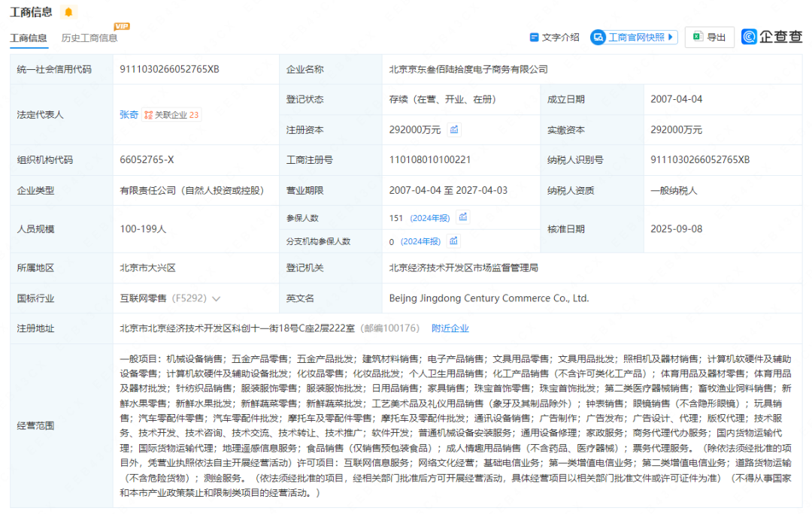Expand the 互联网零售 (F5292) industry dropdown
Image resolution: width=812 pixels, height=514 pixels.
[217, 298]
